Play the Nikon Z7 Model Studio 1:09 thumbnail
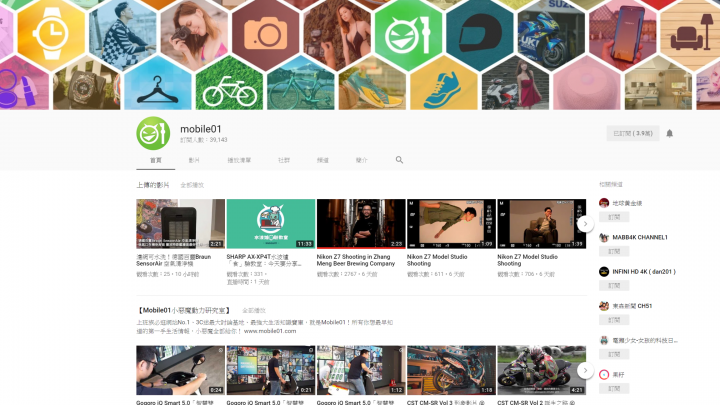This screenshot has height=405, width=720. click(451, 224)
